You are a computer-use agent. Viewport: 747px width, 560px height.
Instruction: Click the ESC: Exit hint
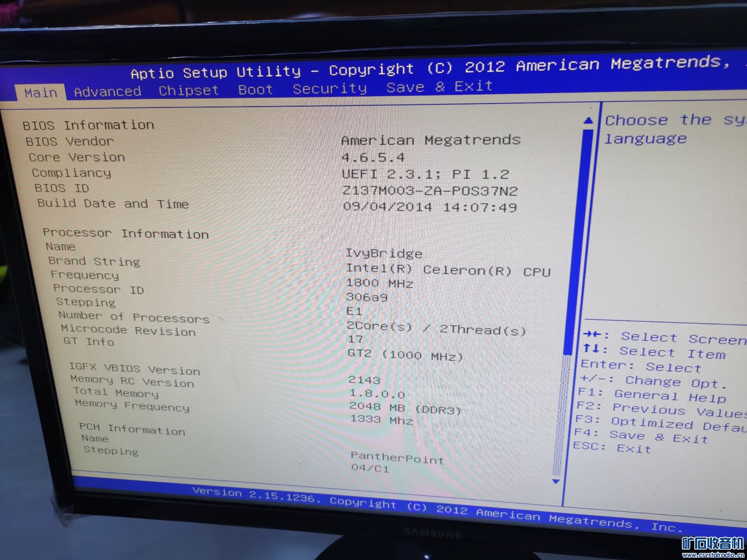pos(612,448)
